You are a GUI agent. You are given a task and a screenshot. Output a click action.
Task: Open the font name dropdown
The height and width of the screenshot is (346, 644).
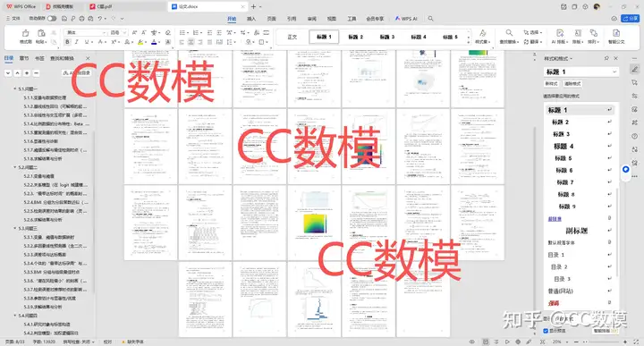point(105,32)
